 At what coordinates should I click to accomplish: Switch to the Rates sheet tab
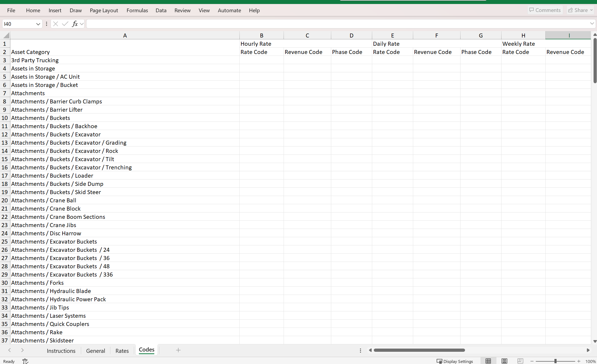point(122,351)
